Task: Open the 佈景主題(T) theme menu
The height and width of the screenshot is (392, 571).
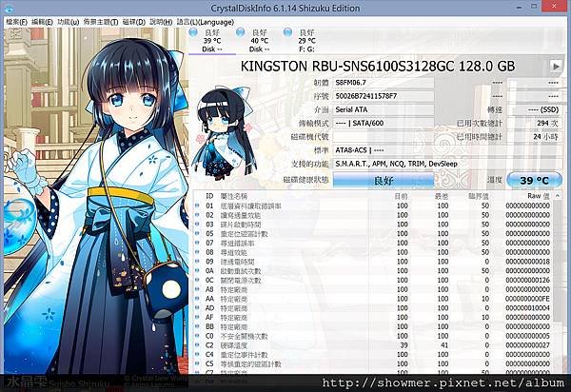Action: point(101,22)
